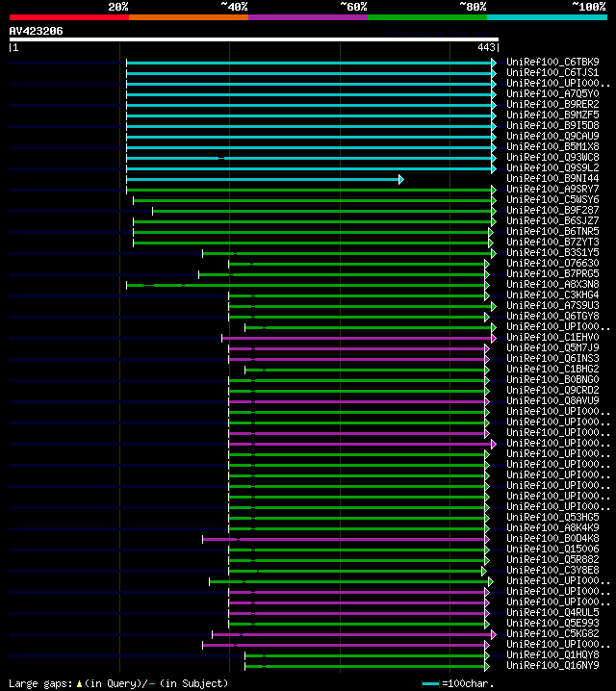Screen dimensions: 616x691
Task: Open hit UniRef100_C3Y8E8
Action: (552, 570)
